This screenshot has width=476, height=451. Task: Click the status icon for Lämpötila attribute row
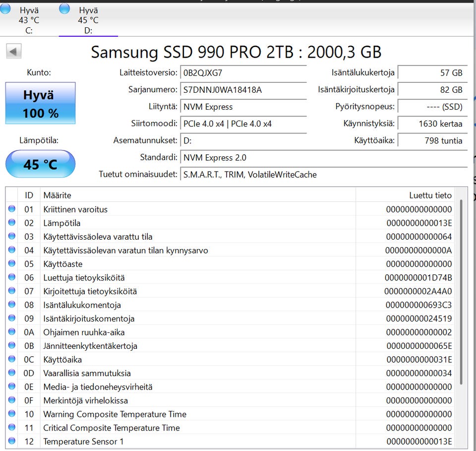point(12,223)
